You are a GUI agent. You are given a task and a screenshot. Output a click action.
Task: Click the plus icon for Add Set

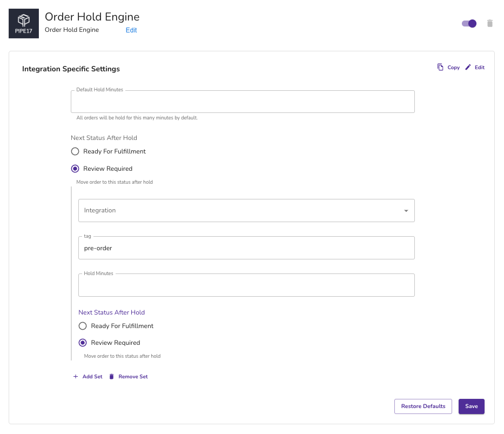tap(76, 377)
